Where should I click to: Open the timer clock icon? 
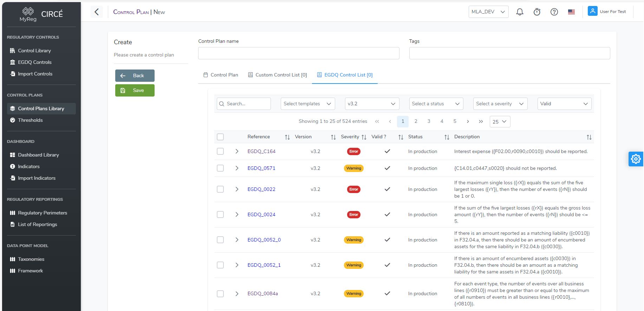(x=537, y=12)
